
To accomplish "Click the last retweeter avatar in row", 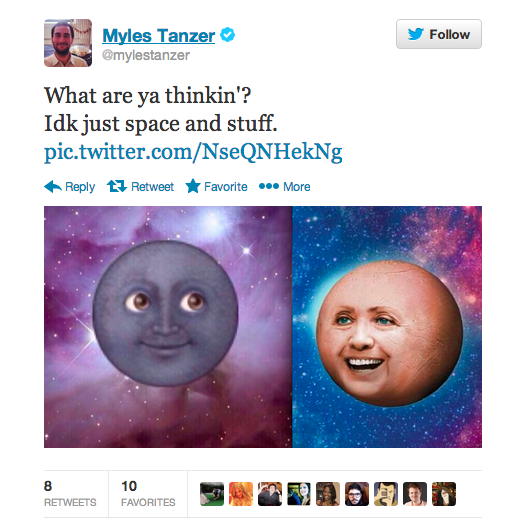I will click(x=444, y=494).
